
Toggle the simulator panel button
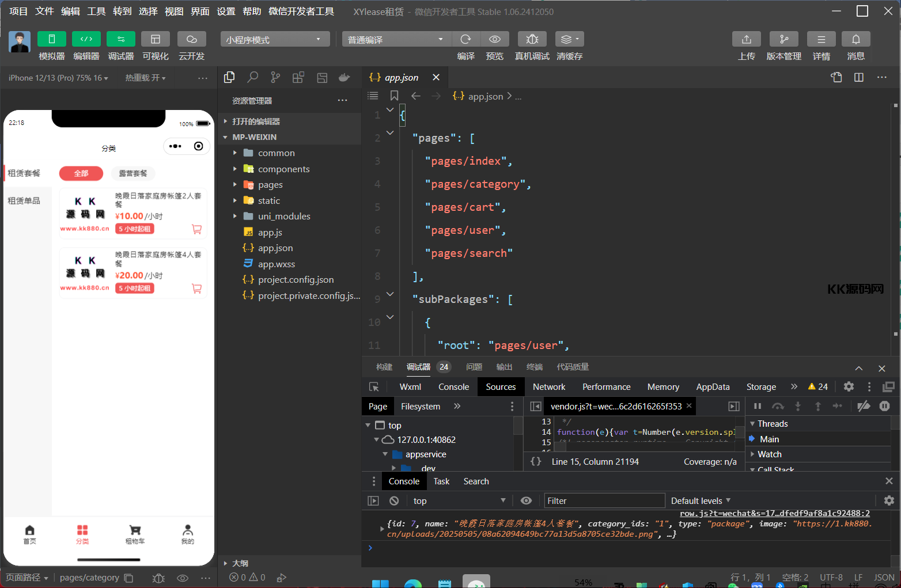click(x=52, y=39)
